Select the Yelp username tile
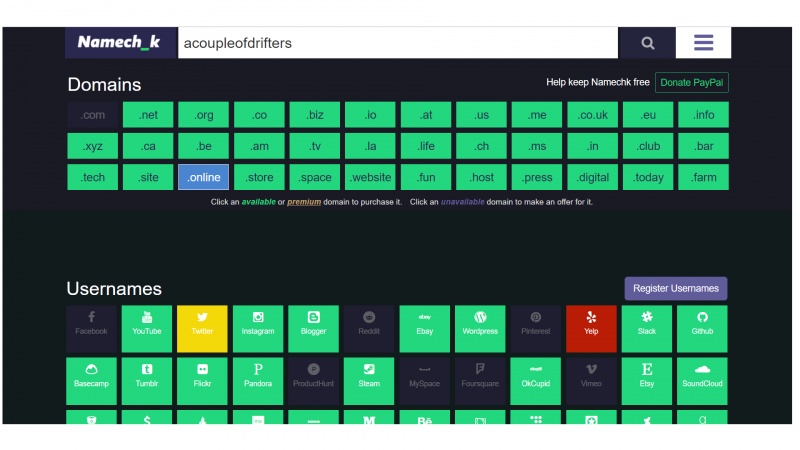The image size is (800, 450). 591,329
